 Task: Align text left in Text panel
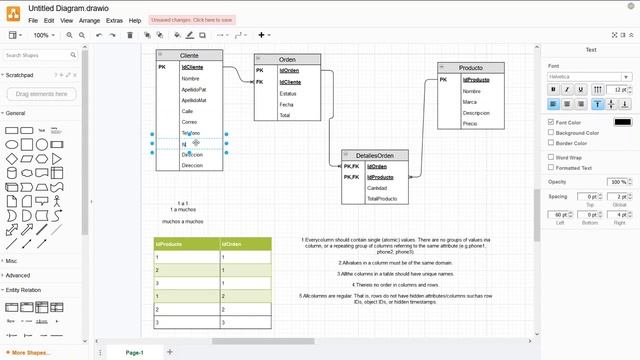[x=553, y=104]
